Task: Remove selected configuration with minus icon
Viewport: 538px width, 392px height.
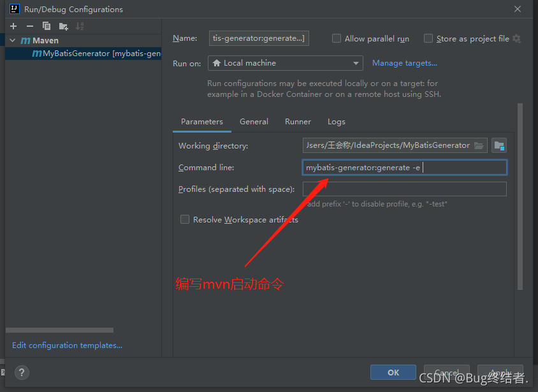Action: (30, 26)
